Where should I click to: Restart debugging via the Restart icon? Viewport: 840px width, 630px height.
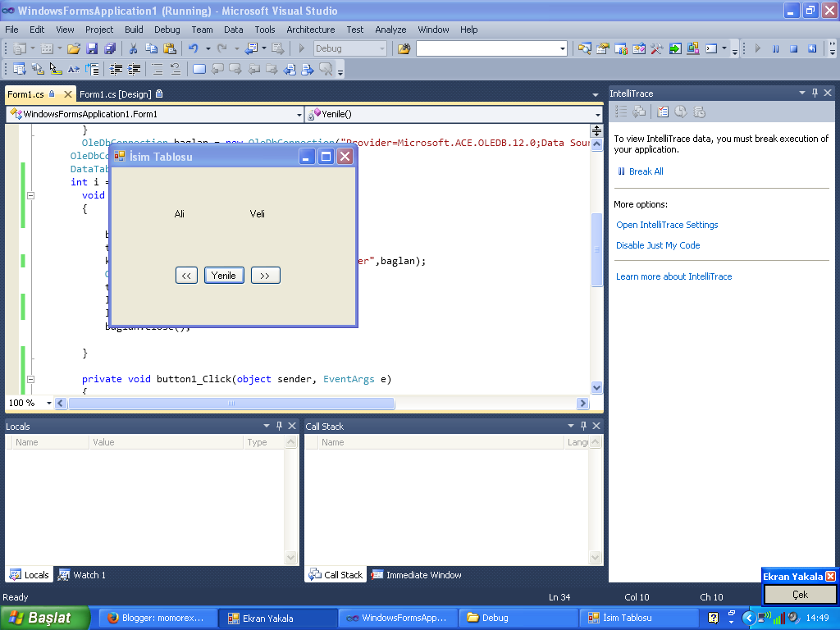812,48
